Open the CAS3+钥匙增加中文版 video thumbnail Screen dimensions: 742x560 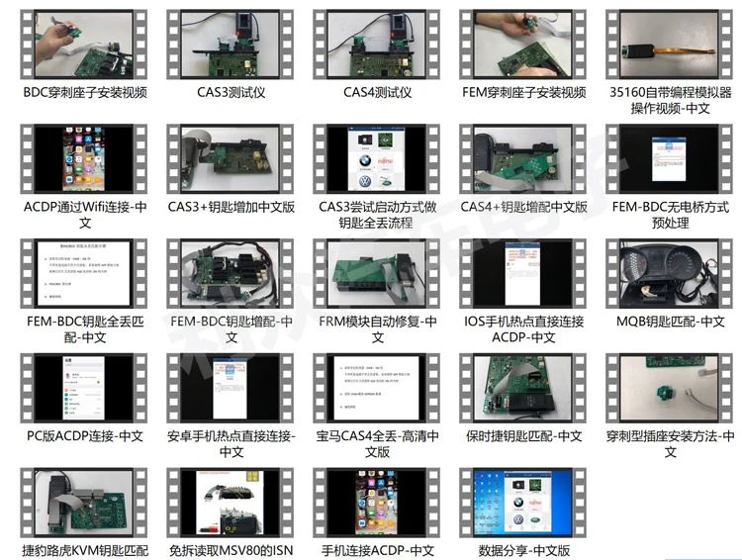[x=230, y=159]
